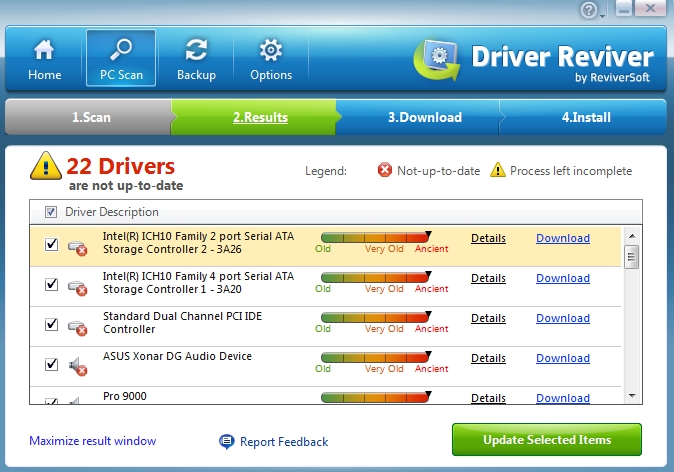The height and width of the screenshot is (472, 674).
Task: Click the Process left incomplete legend icon
Action: tap(497, 170)
